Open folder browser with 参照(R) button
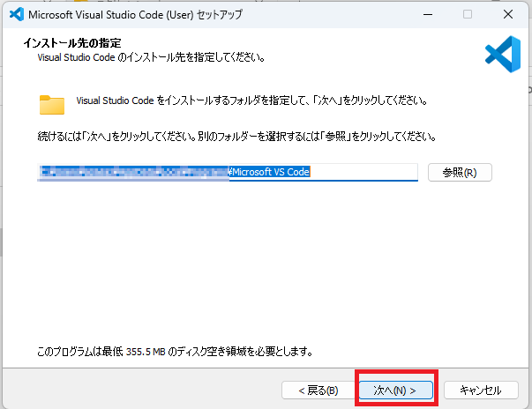 coord(460,172)
